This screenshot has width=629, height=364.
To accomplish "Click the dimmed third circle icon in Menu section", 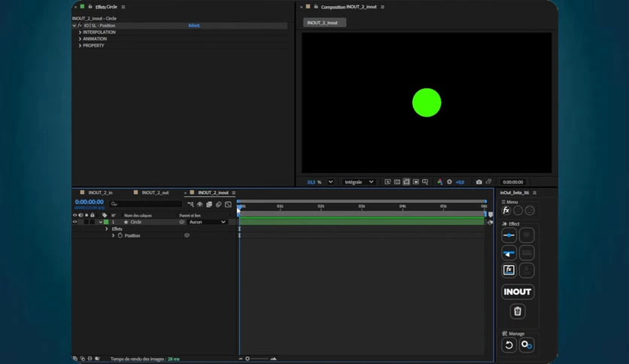I will pyautogui.click(x=530, y=210).
